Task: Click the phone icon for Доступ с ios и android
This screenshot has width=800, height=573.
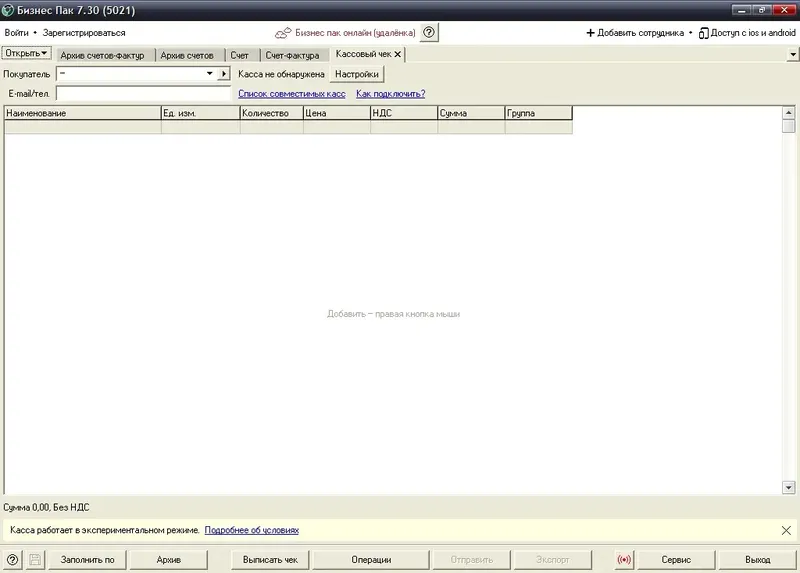Action: tap(704, 33)
